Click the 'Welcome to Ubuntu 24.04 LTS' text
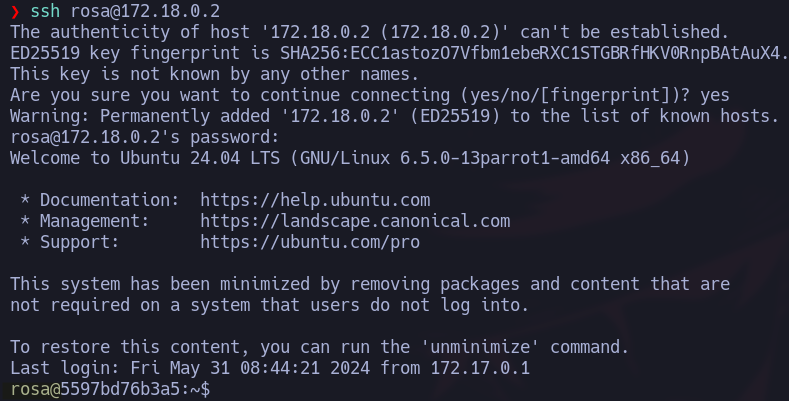This screenshot has width=789, height=401. [145, 158]
